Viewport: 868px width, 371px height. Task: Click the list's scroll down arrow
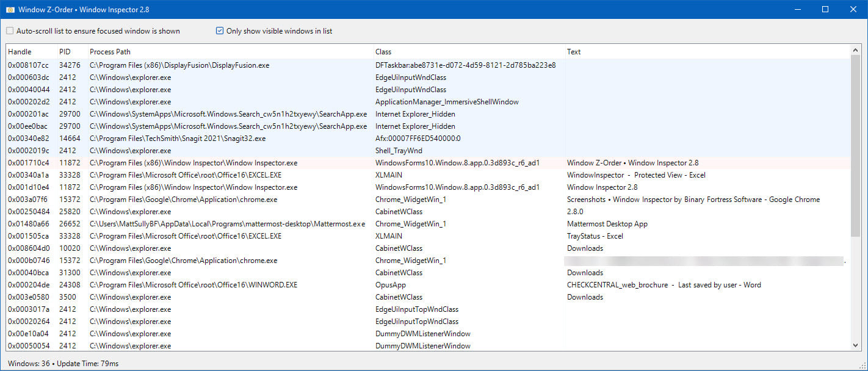point(855,345)
